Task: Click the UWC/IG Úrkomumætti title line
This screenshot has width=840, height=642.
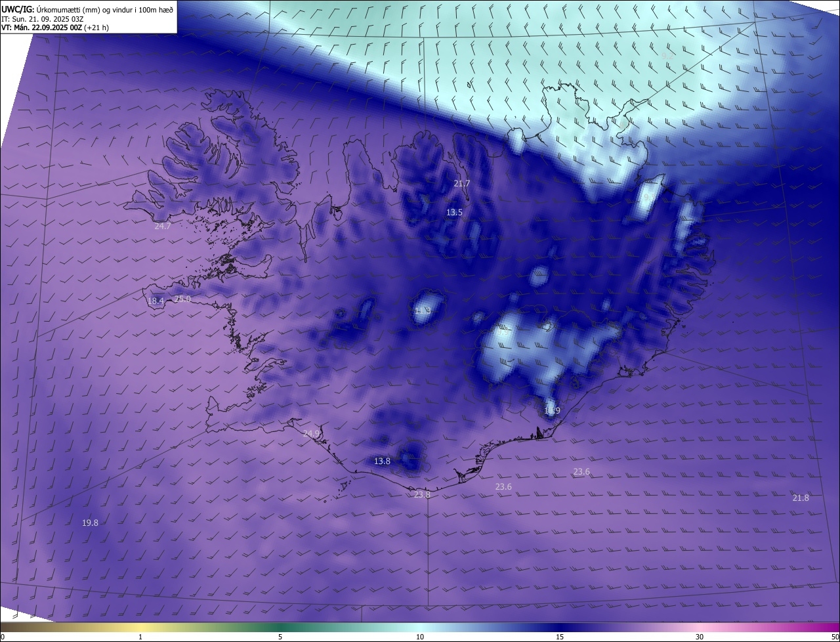Action: coord(87,9)
